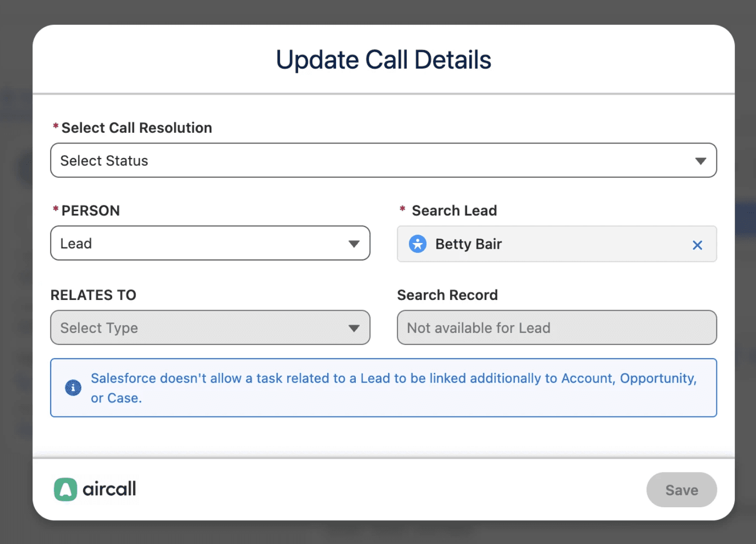Click the Search Lead field label
The width and height of the screenshot is (756, 544).
click(454, 210)
